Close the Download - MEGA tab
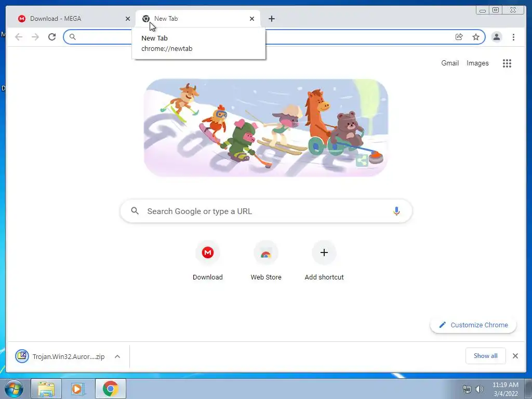 pos(128,19)
